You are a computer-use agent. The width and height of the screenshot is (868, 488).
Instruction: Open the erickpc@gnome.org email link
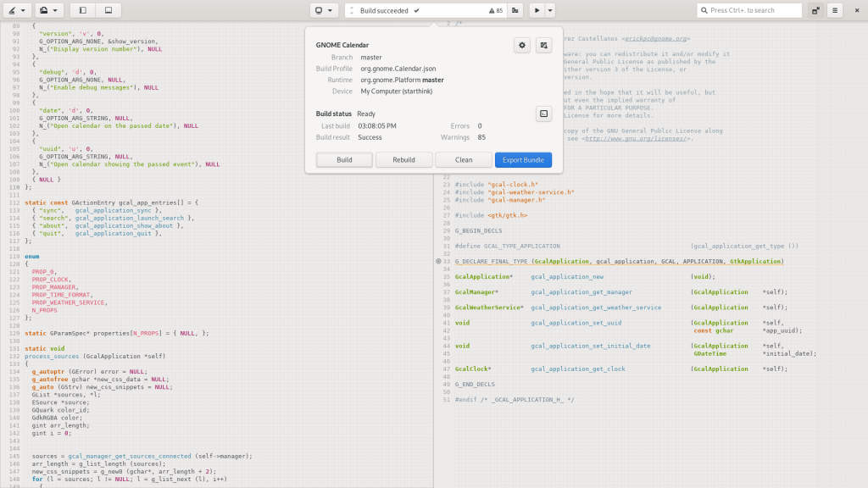point(655,39)
